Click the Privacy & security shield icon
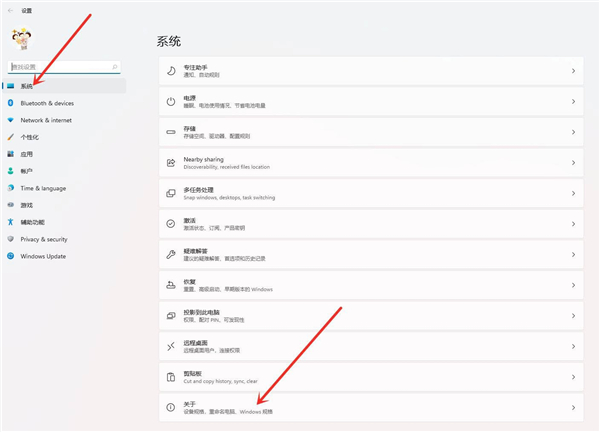Image resolution: width=600 pixels, height=432 pixels. click(x=11, y=239)
